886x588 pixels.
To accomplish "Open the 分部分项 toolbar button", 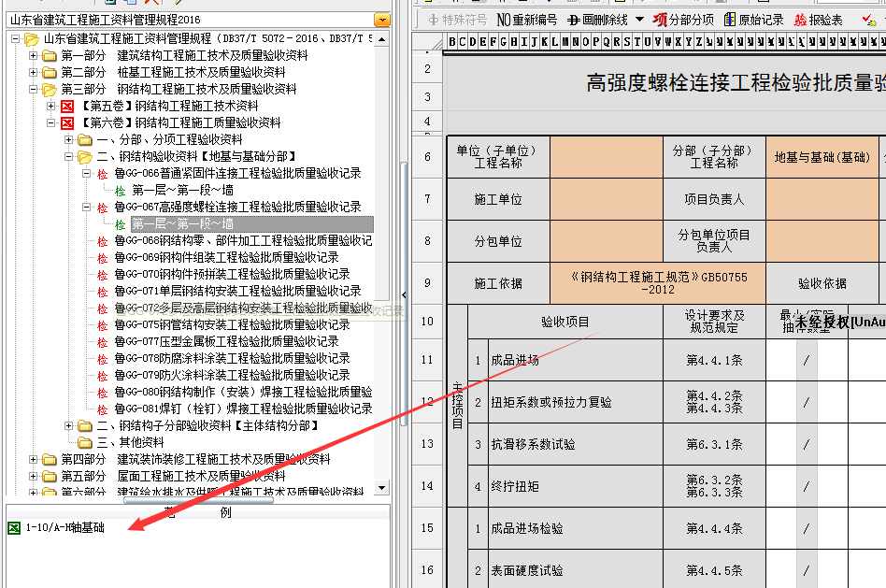I will (683, 20).
